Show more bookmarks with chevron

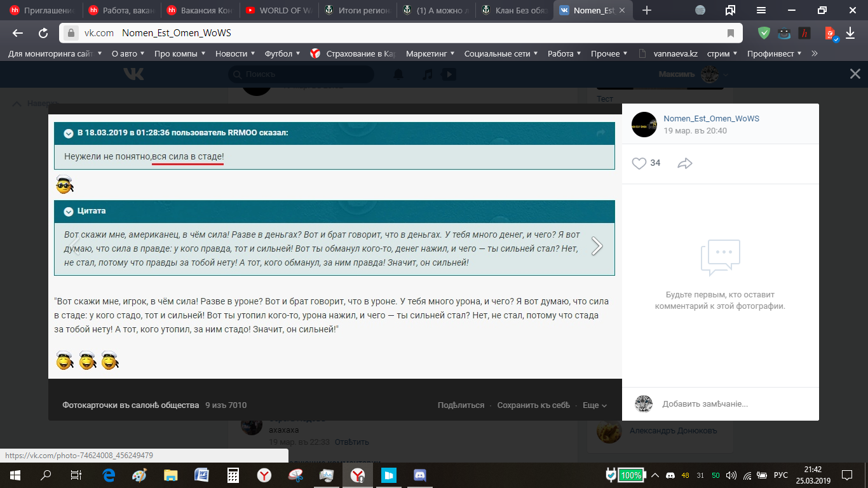point(815,54)
